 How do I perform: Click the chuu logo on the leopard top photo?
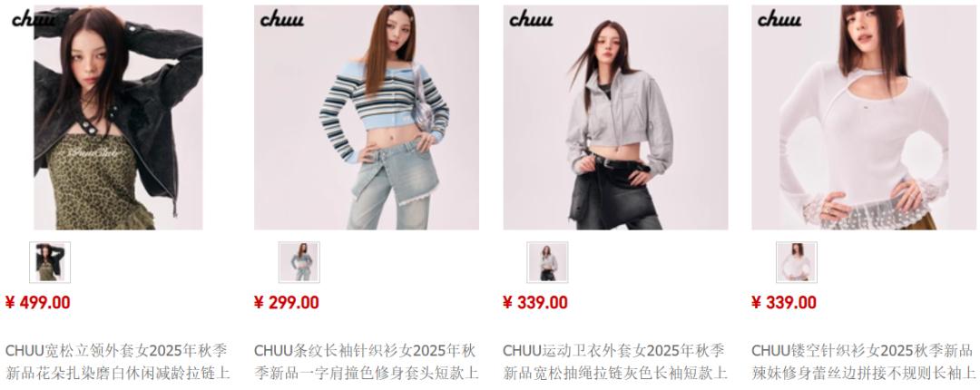point(34,19)
